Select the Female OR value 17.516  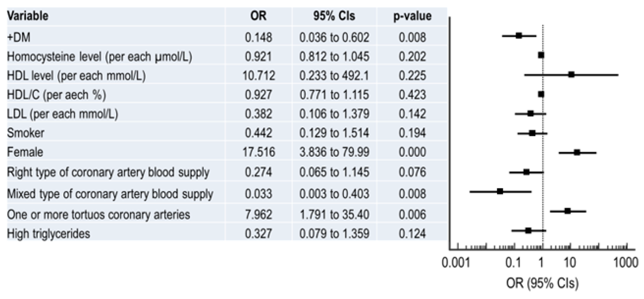(259, 152)
